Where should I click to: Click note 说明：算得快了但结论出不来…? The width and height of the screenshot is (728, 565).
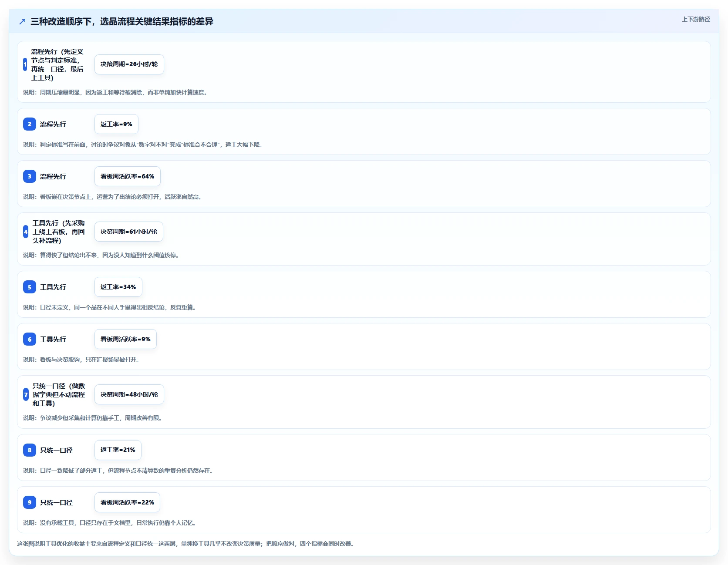point(102,255)
